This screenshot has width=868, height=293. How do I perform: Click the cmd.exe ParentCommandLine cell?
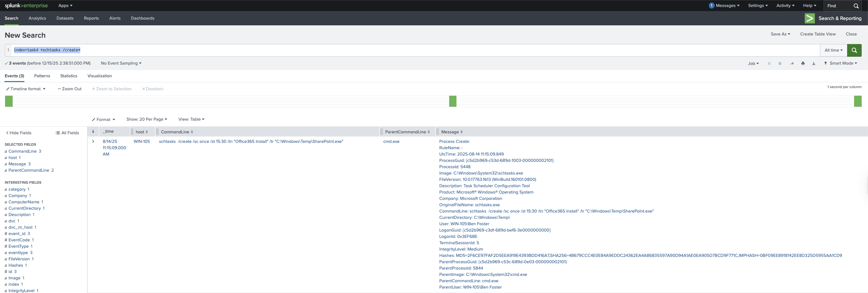pyautogui.click(x=391, y=142)
